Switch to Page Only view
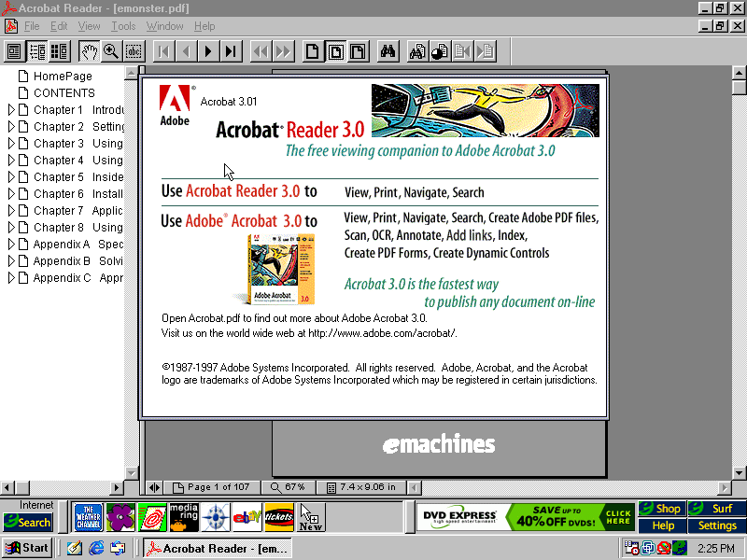The image size is (747, 560). coord(15,51)
